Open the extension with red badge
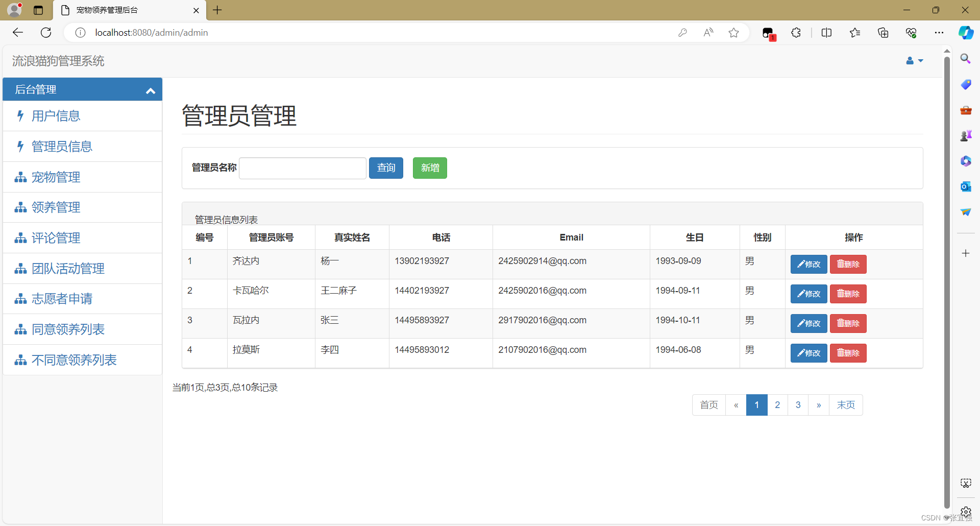This screenshot has width=980, height=526. [769, 34]
